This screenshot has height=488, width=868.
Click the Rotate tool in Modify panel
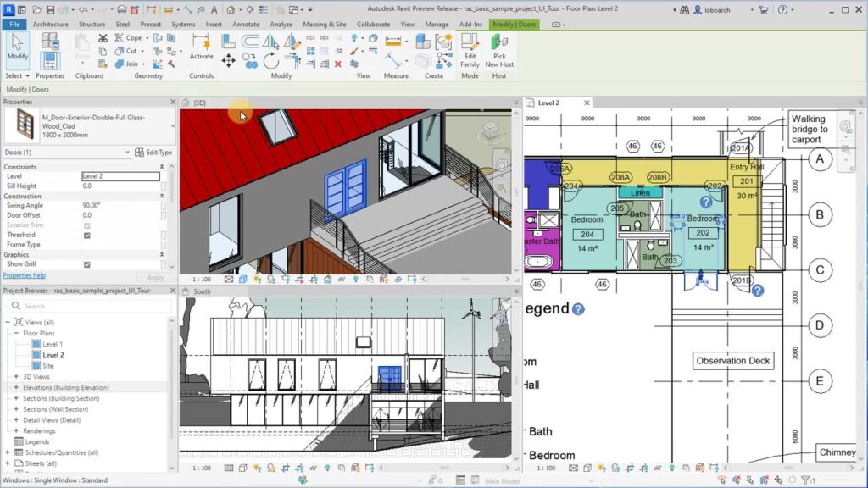coord(270,61)
